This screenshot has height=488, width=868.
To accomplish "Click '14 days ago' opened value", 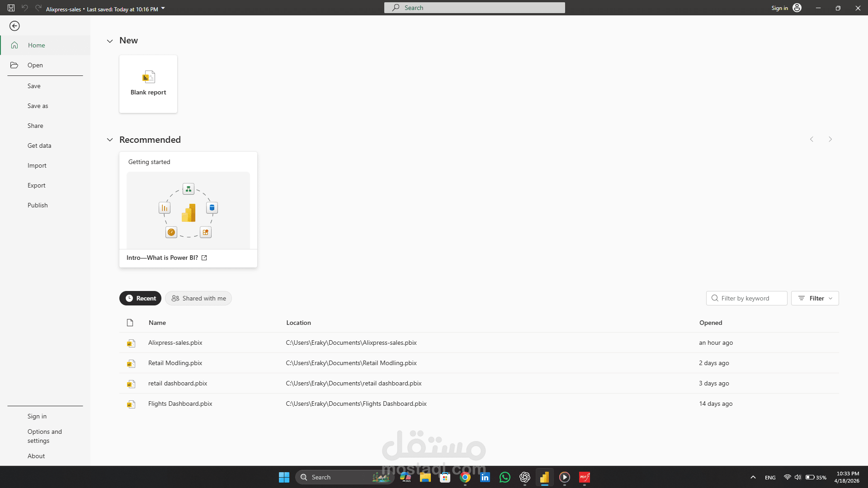I will pyautogui.click(x=716, y=404).
